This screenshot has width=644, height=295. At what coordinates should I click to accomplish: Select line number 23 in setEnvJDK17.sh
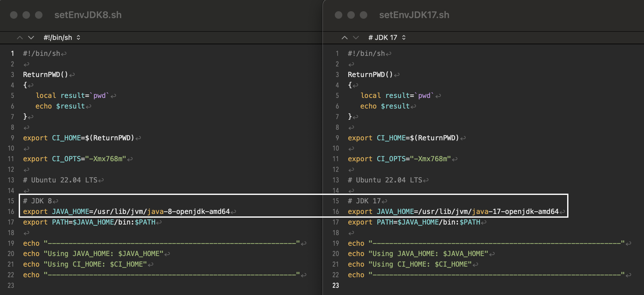coord(336,285)
